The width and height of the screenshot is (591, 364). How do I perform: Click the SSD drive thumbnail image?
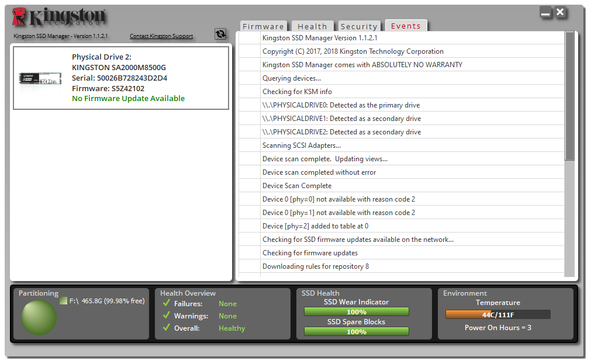[x=40, y=79]
